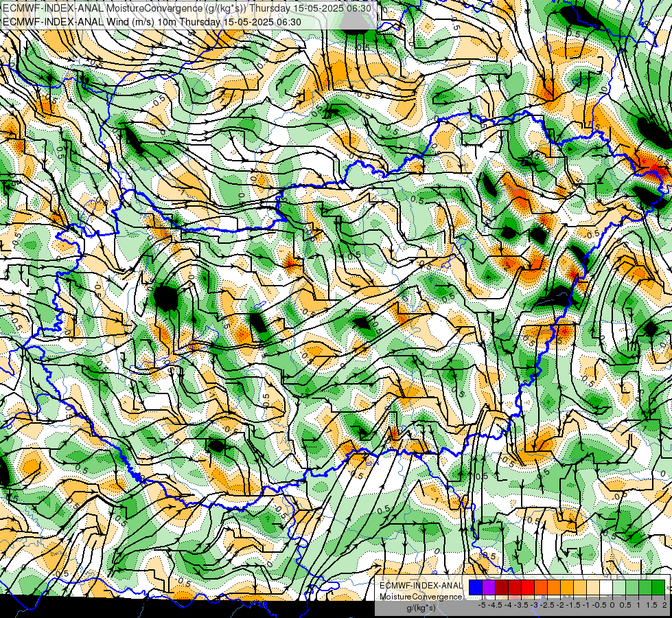Click the legend tick label '-3.5'

point(521,605)
